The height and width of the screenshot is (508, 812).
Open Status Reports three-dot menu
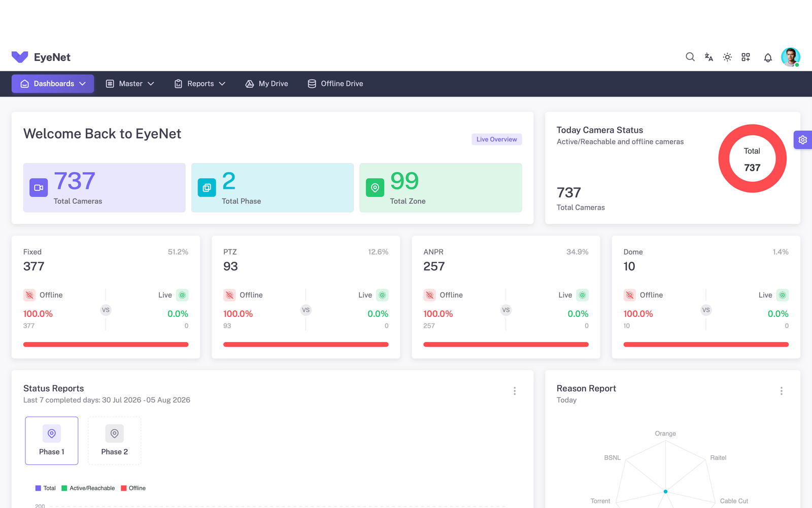pos(515,391)
